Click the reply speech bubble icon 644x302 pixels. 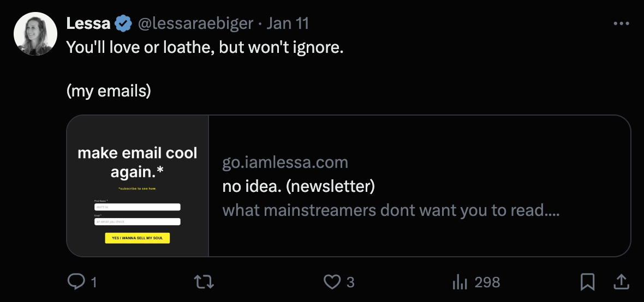point(76,282)
